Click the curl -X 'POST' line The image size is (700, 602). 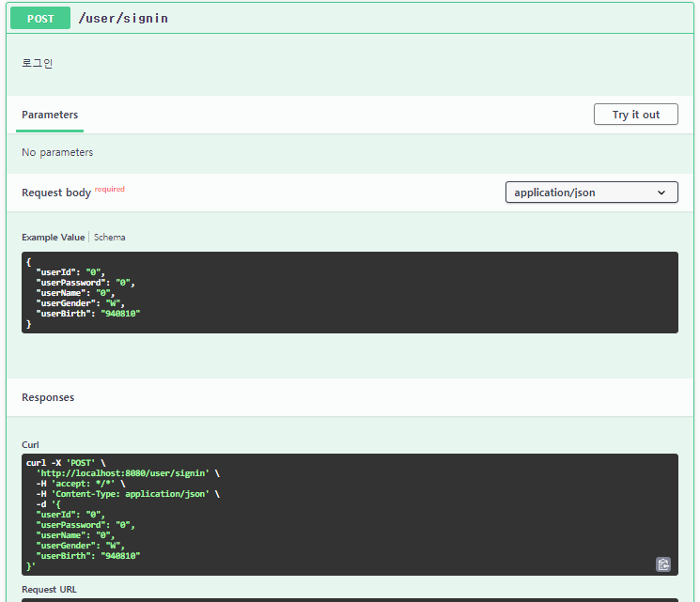click(66, 463)
